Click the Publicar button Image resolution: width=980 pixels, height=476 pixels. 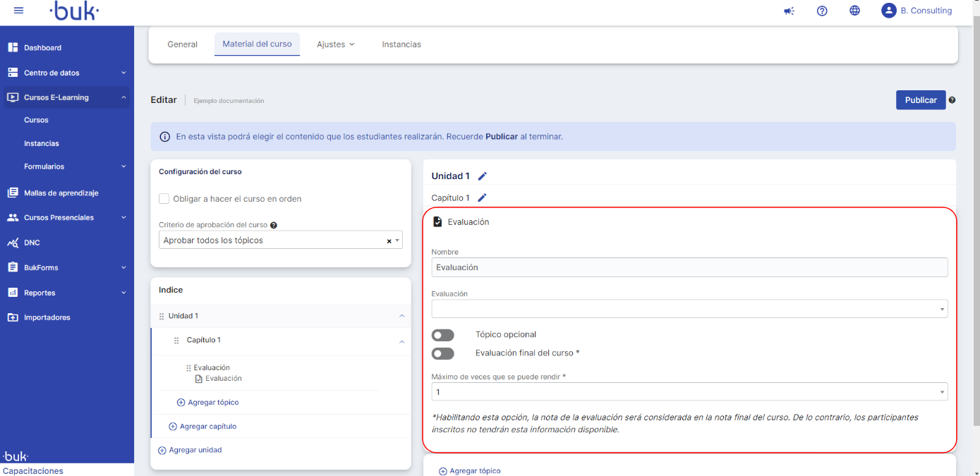(920, 100)
